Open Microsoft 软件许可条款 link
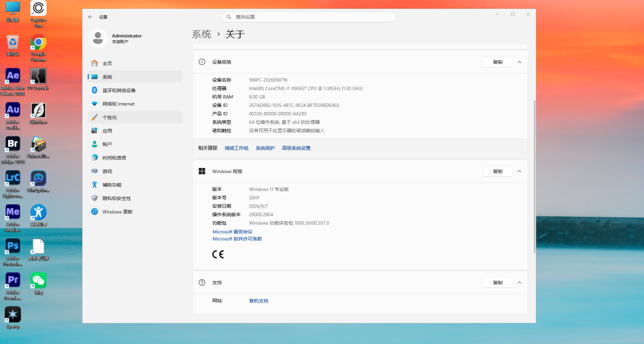Viewport: 644px width, 344px height. point(237,239)
